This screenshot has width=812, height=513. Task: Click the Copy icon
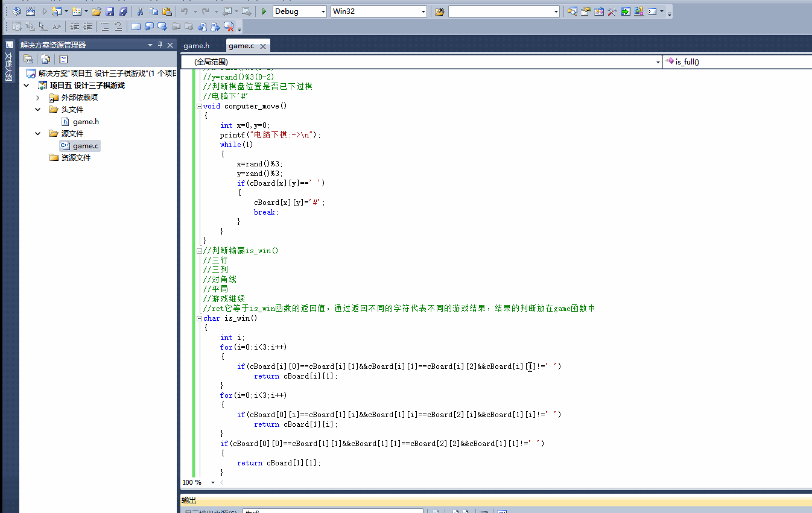(x=154, y=11)
